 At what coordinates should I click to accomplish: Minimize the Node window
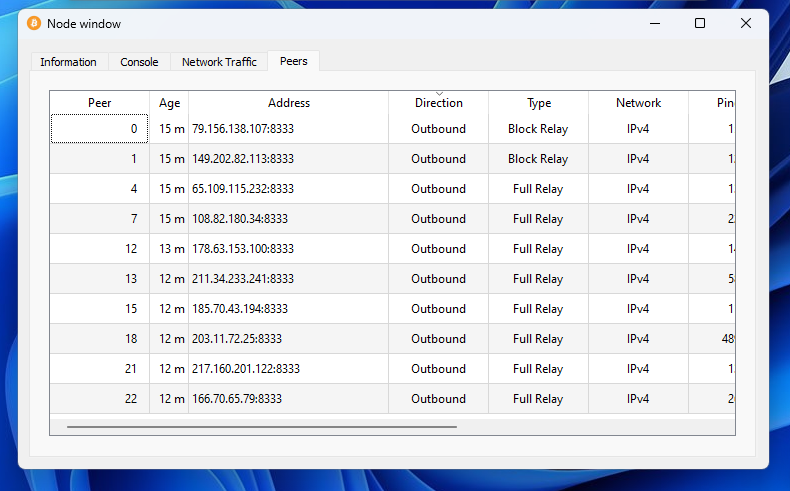654,23
